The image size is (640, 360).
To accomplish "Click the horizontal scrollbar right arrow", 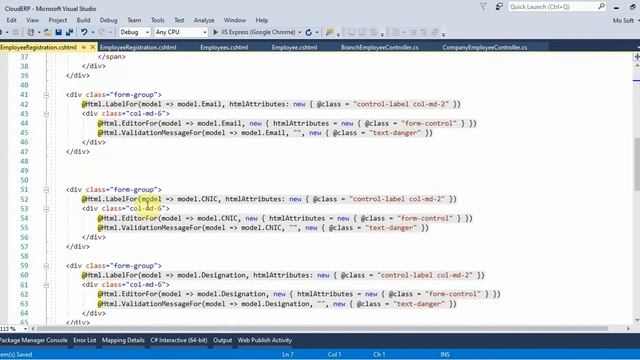I will [629, 329].
